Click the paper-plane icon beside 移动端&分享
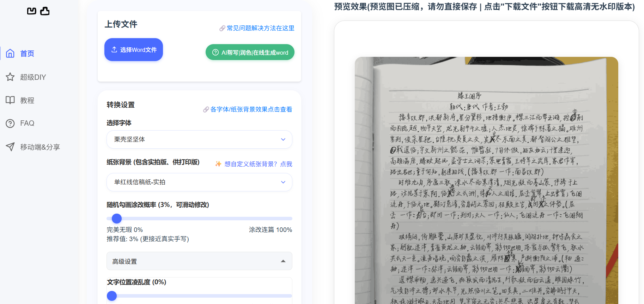This screenshot has height=304, width=644. pyautogui.click(x=10, y=147)
